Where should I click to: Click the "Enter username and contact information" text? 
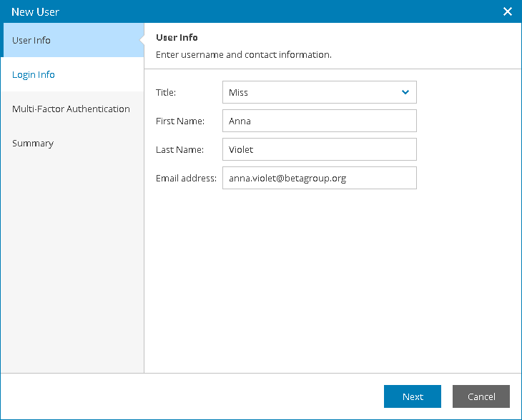coord(244,54)
